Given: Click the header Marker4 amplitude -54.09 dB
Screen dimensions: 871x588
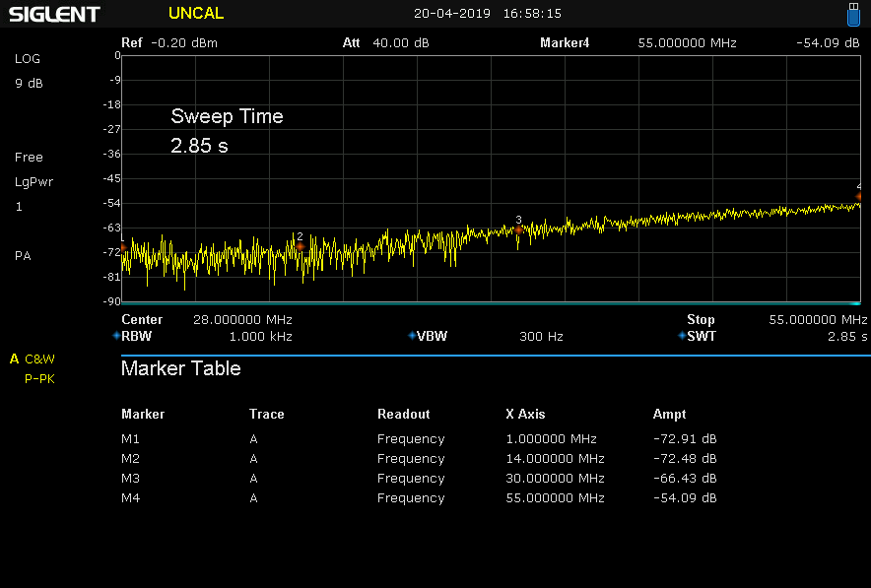Looking at the screenshot, I should (828, 42).
